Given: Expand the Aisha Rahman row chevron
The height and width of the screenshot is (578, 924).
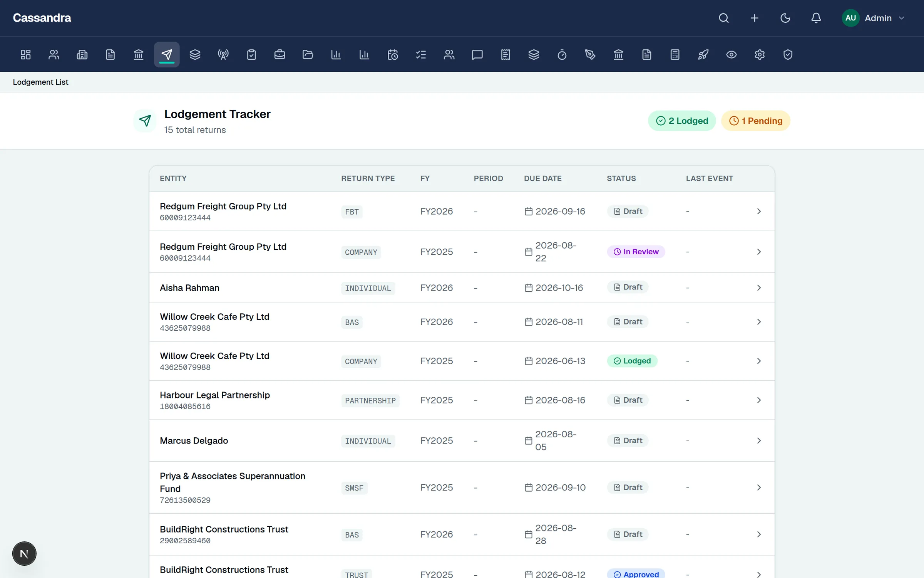Looking at the screenshot, I should pyautogui.click(x=759, y=288).
